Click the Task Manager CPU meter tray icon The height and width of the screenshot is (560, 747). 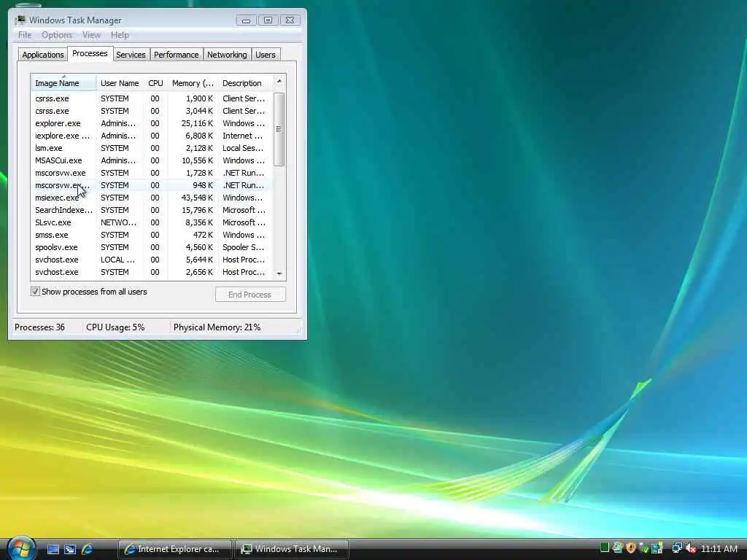[x=605, y=548]
